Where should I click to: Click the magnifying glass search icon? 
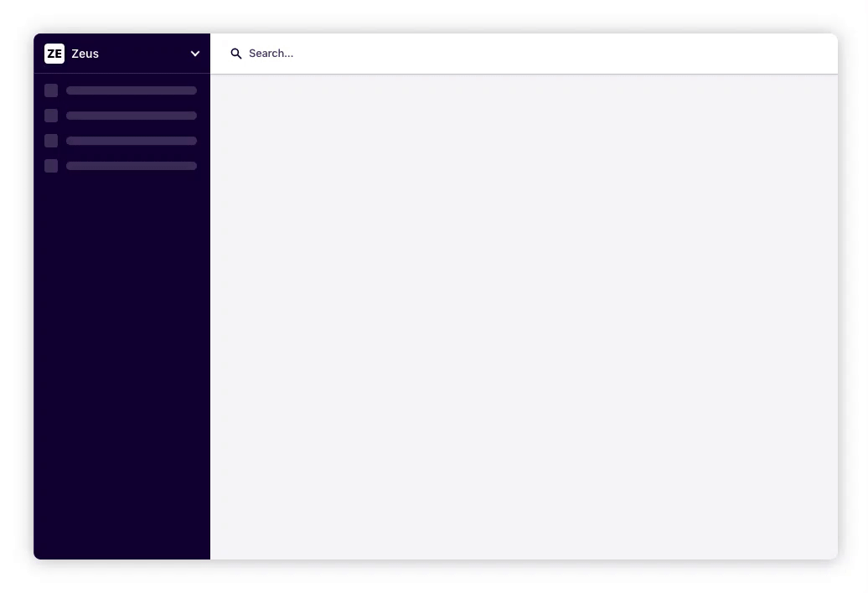235,54
